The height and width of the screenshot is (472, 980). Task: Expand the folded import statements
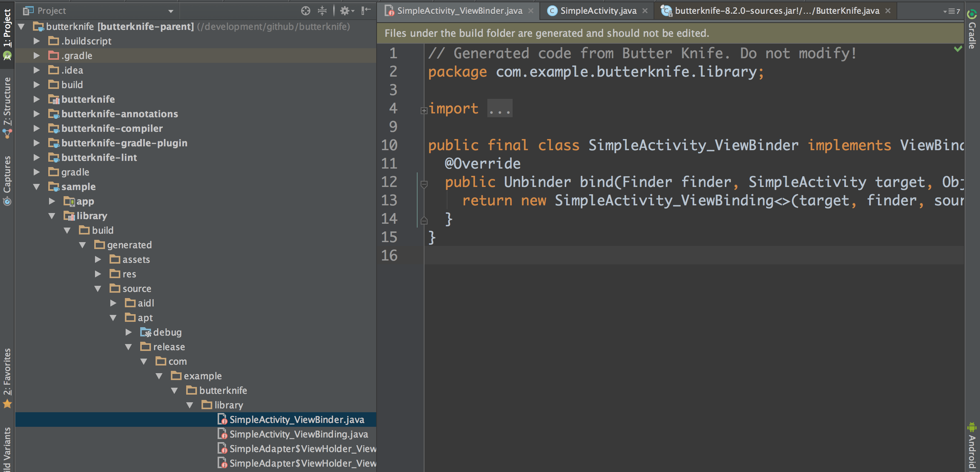pyautogui.click(x=424, y=111)
